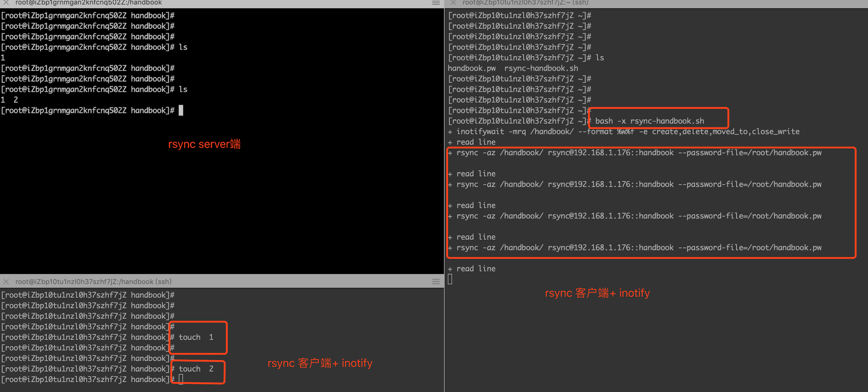Image resolution: width=868 pixels, height=392 pixels.
Task: Click the block cursor in rsync server terminal
Action: pos(181,111)
